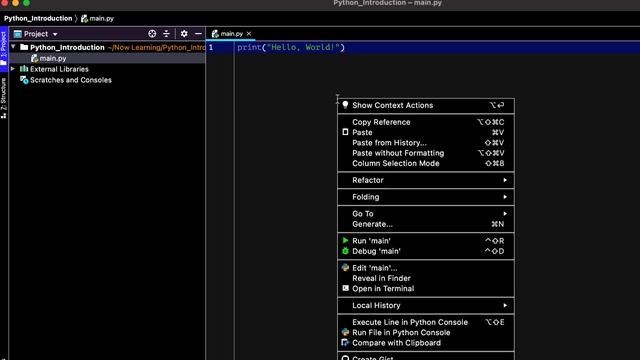Choose Run 'main' from the menu

(426, 241)
